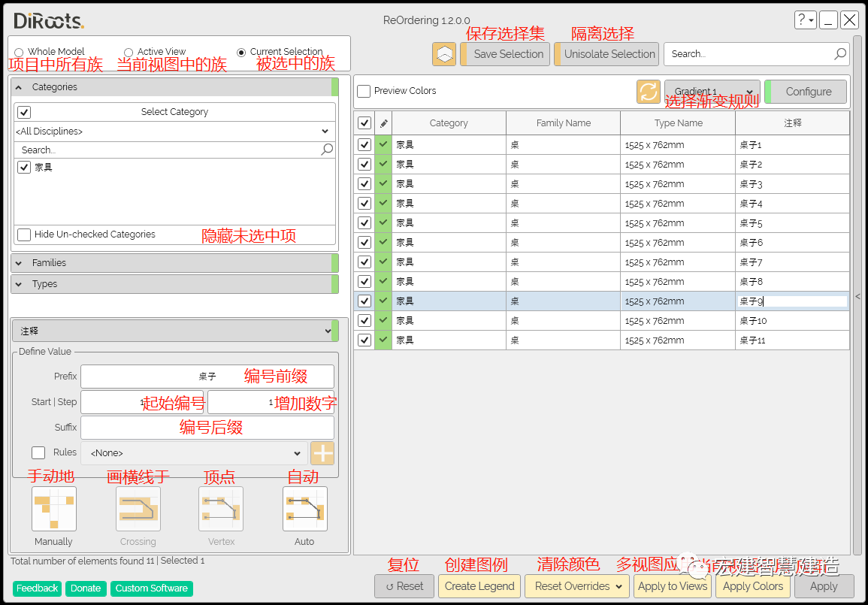Click the Custom Software button
Screen dimensions: 868x605
click(x=152, y=588)
